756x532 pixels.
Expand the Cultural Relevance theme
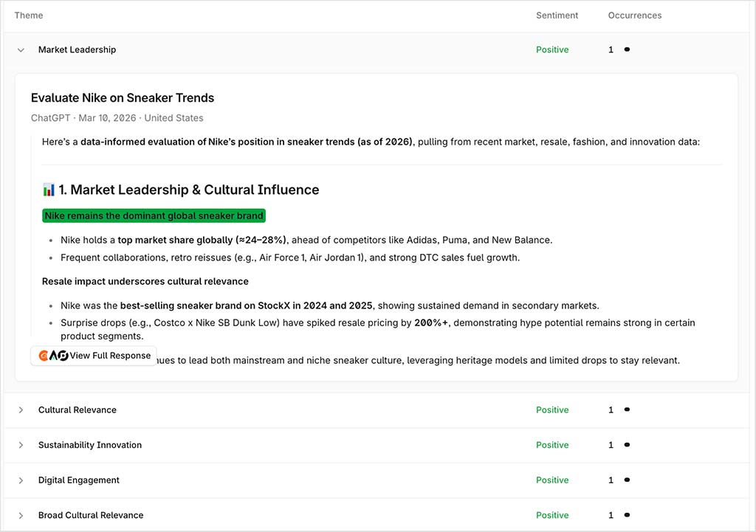(x=21, y=410)
